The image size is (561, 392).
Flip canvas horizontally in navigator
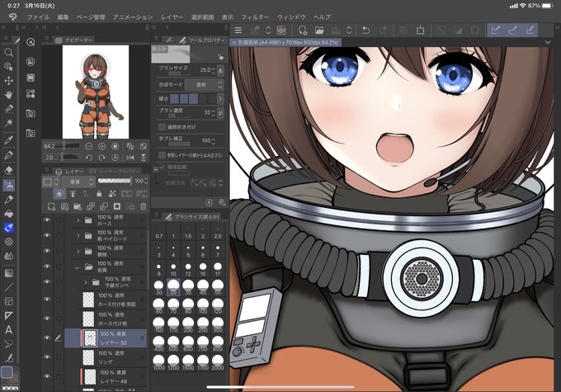pos(130,158)
